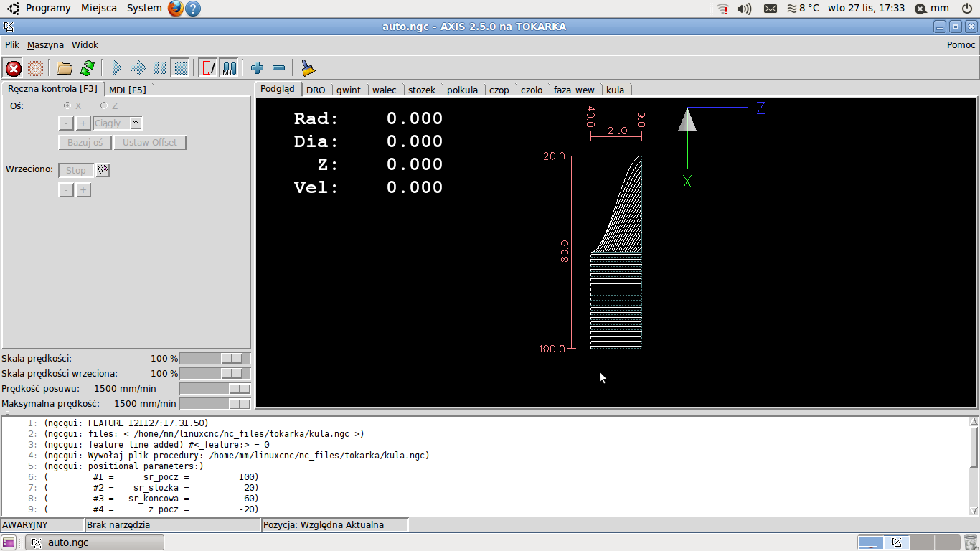Open the czolo tab

(532, 90)
